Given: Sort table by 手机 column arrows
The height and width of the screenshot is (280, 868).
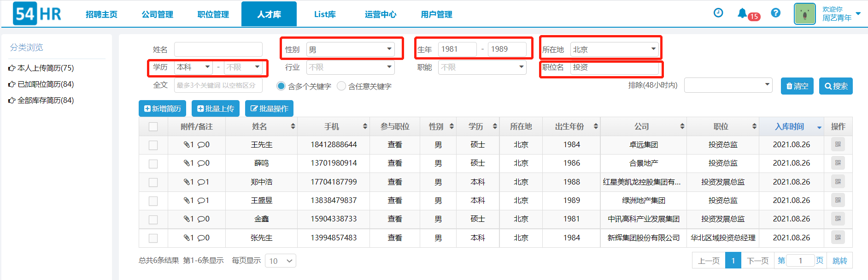Looking at the screenshot, I should (365, 126).
